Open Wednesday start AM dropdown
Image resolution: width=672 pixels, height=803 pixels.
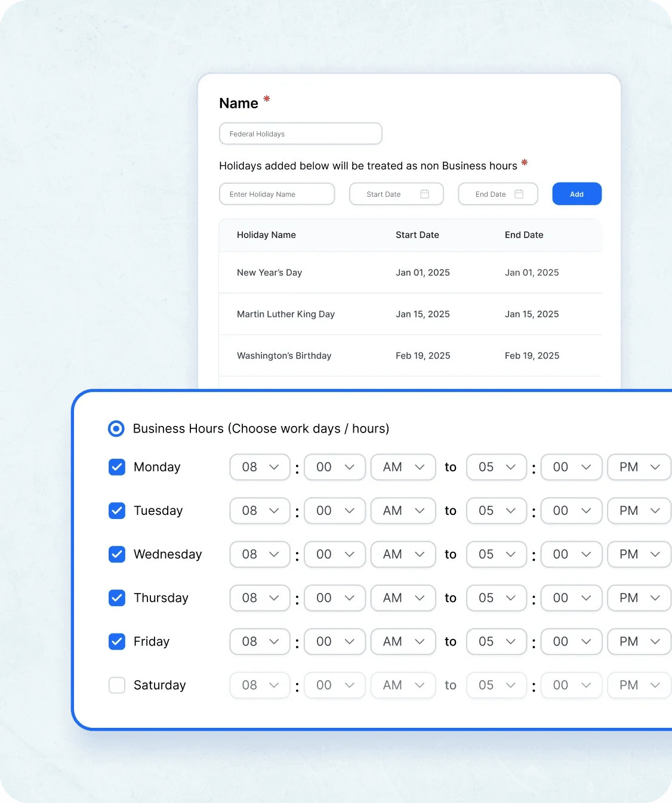point(403,554)
